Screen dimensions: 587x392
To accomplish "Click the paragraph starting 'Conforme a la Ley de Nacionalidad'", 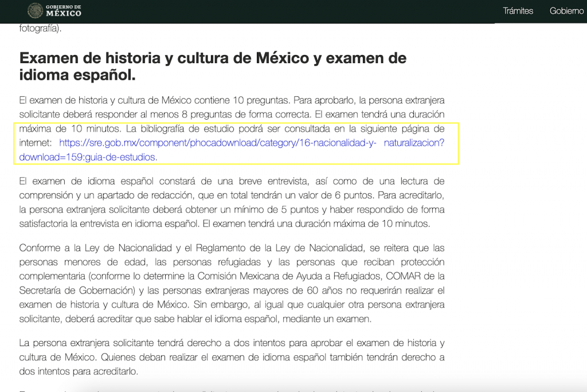I will 232,284.
